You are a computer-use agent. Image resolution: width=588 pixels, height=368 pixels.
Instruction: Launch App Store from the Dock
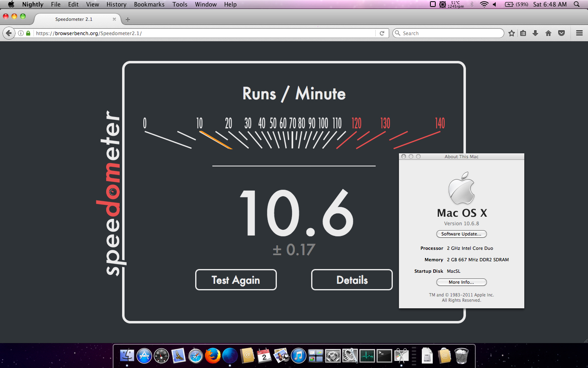click(144, 355)
